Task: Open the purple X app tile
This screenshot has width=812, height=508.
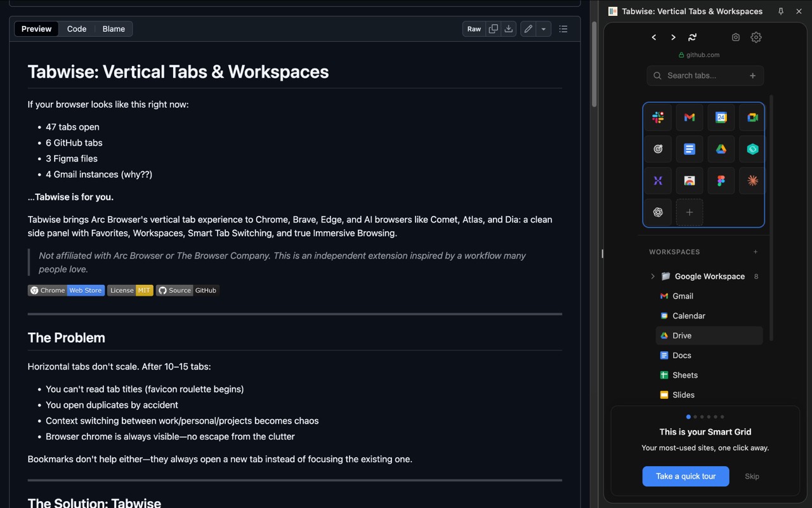Action: pos(658,181)
